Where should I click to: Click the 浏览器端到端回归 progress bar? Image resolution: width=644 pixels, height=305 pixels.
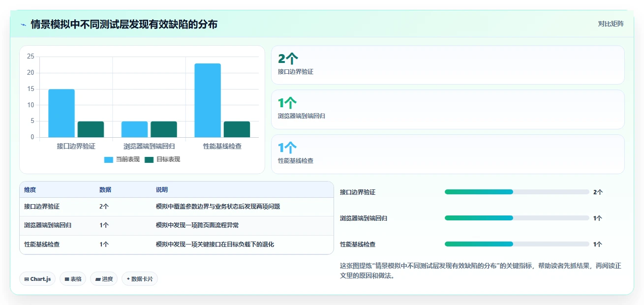(517, 218)
